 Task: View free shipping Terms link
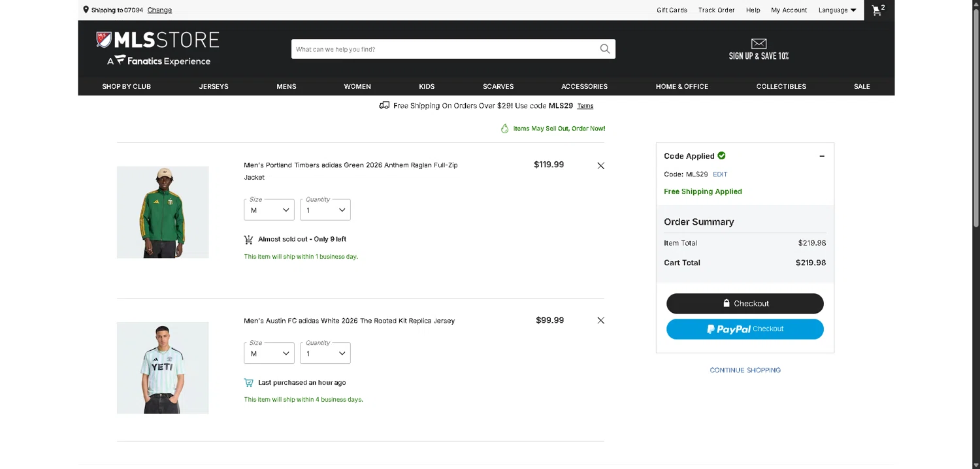coord(585,106)
